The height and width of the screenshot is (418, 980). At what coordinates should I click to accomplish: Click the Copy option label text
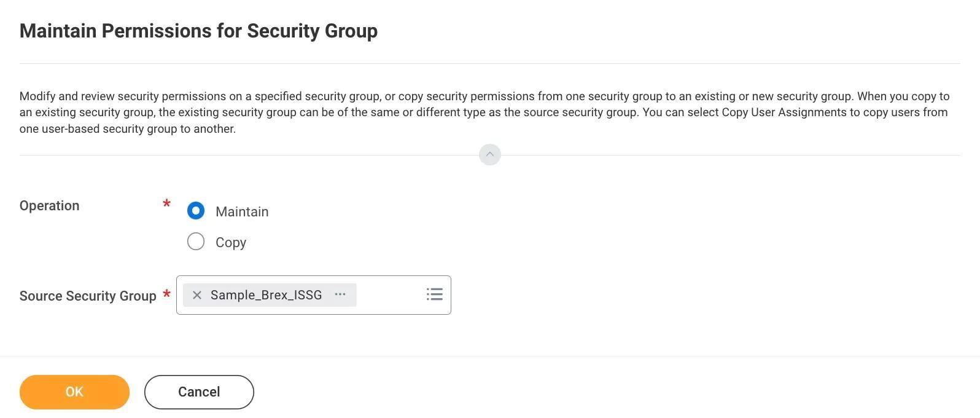click(231, 242)
